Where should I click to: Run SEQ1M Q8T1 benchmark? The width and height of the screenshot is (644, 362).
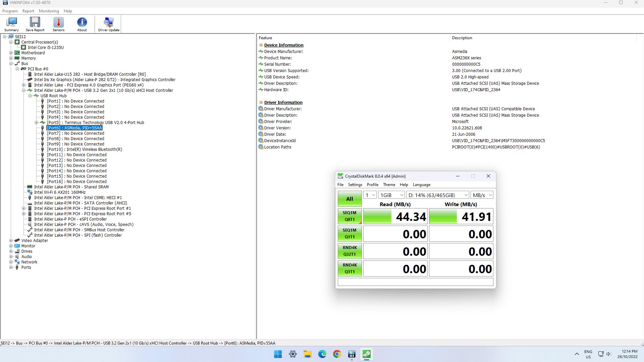tap(350, 216)
